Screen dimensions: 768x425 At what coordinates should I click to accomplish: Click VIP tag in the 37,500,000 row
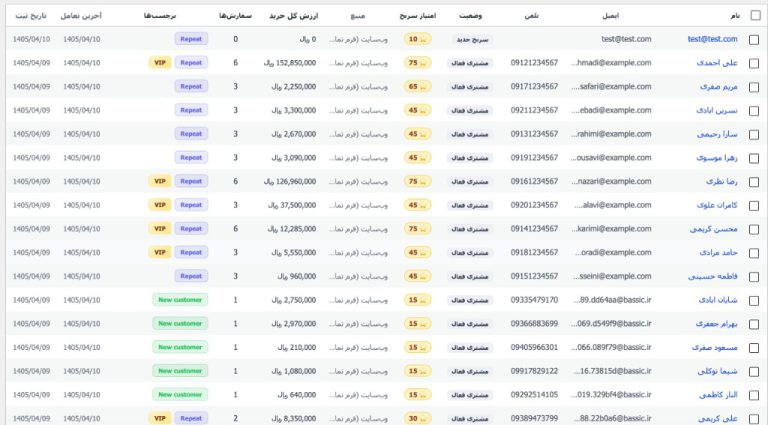pos(160,205)
